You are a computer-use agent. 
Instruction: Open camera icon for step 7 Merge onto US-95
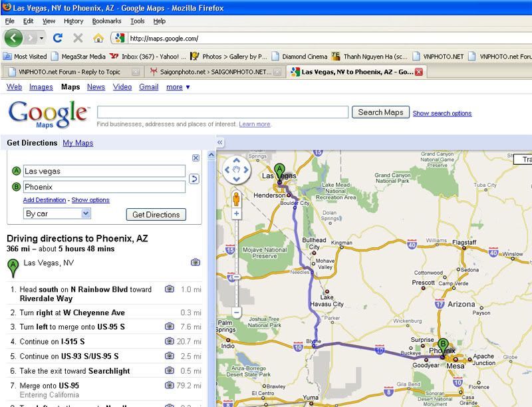click(170, 385)
